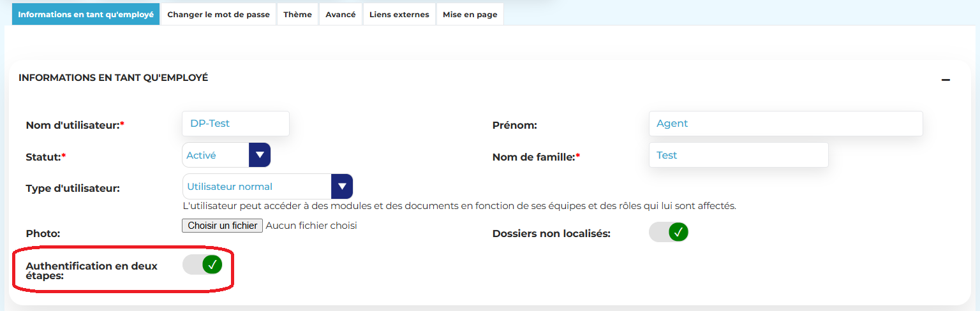Screen dimensions: 980x311
Task: Click the INFORMATIONS EN TANT QU'EMPLOYÉ section header
Action: (x=113, y=78)
